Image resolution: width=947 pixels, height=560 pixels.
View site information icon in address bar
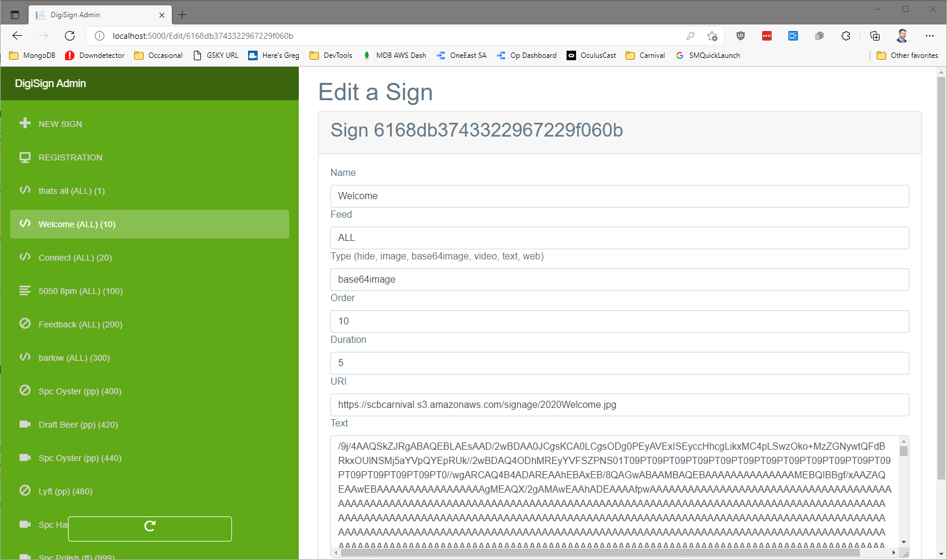(100, 36)
